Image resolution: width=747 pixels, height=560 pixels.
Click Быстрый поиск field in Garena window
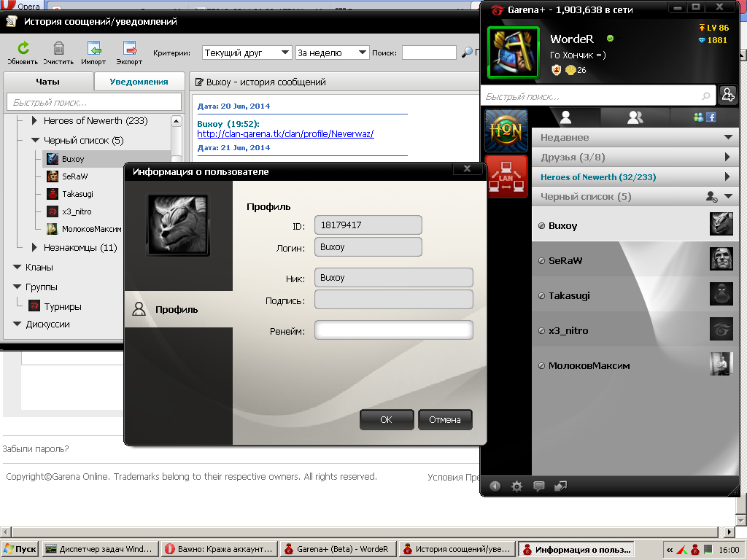click(x=597, y=96)
